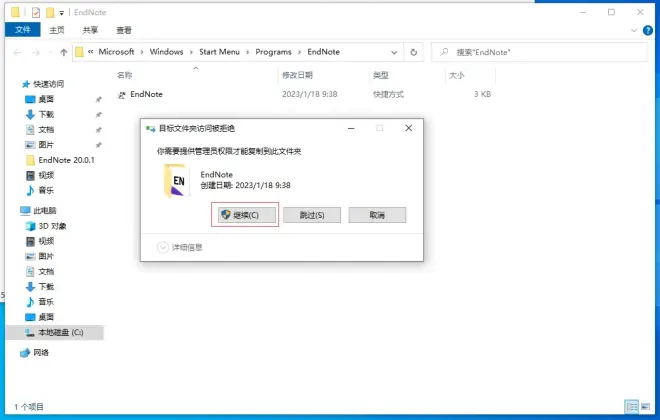Viewport: 660px width, 420px height.
Task: Open Videos (视频) under Quick access
Action: [x=45, y=175]
